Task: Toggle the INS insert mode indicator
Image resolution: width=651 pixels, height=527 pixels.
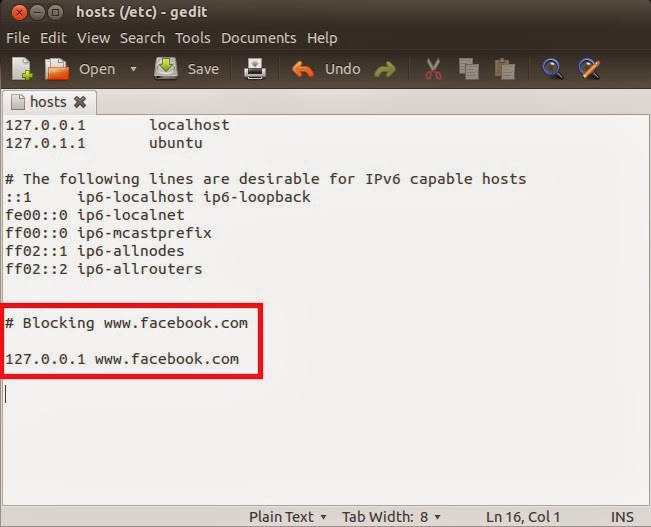Action: [x=622, y=517]
